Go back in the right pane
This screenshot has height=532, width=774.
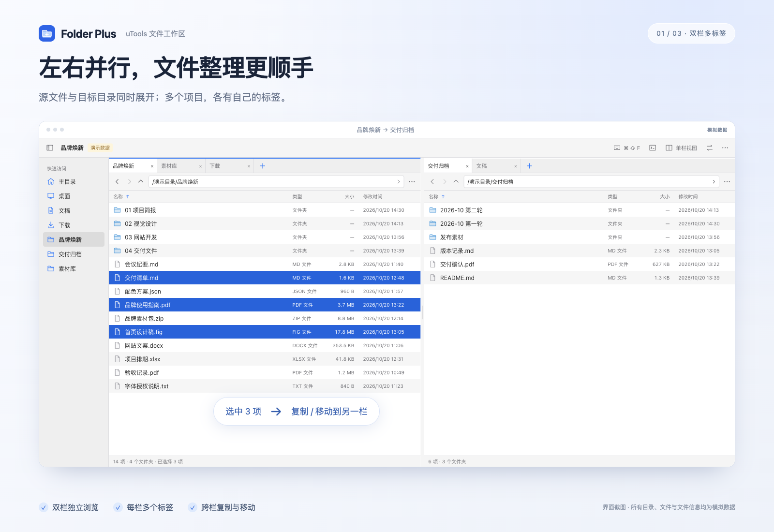(432, 182)
